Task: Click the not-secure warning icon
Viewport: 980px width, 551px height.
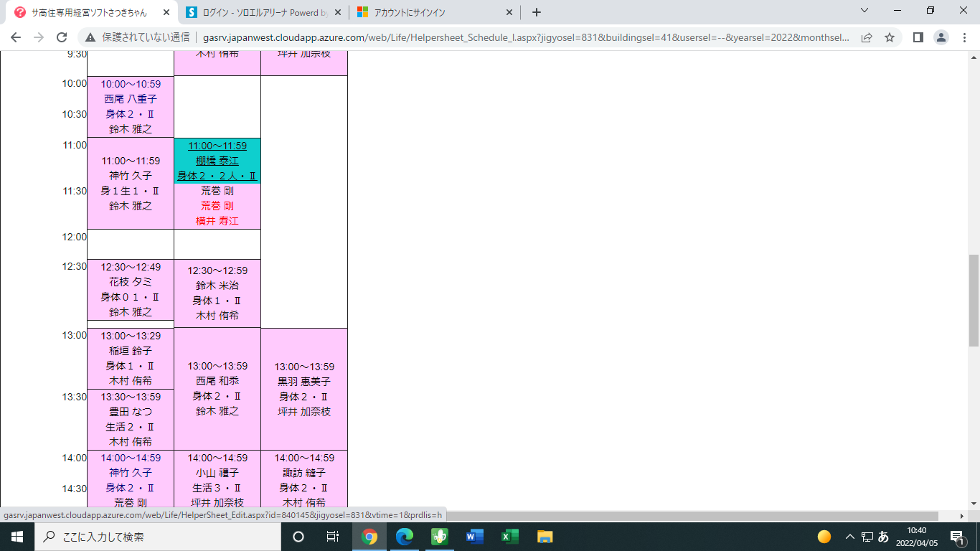Action: (x=90, y=37)
